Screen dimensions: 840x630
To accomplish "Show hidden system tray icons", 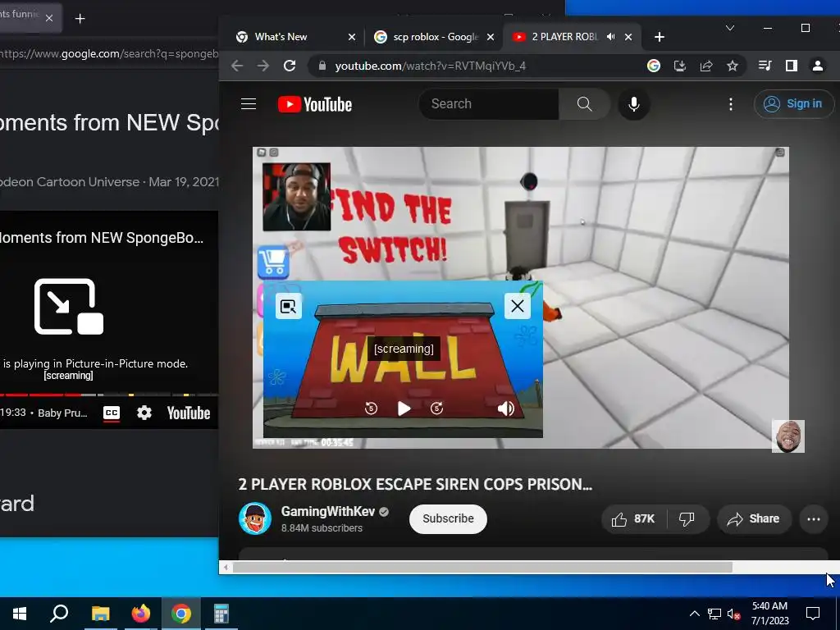I will [694, 614].
